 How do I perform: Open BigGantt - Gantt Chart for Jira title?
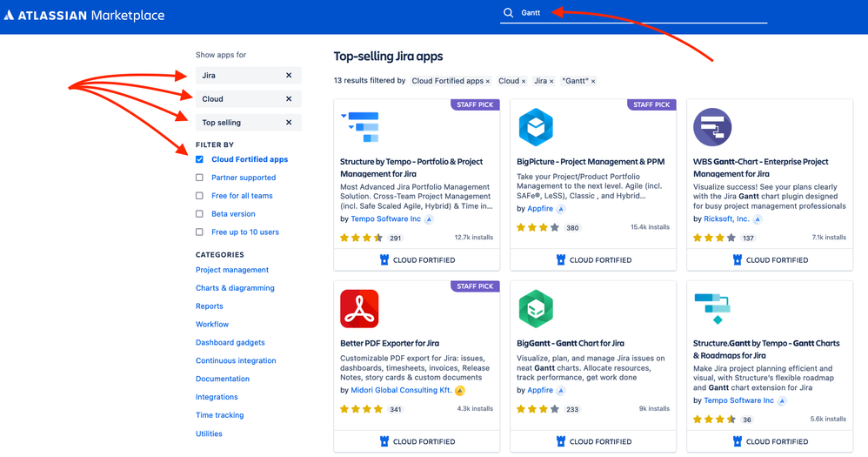[x=571, y=344]
